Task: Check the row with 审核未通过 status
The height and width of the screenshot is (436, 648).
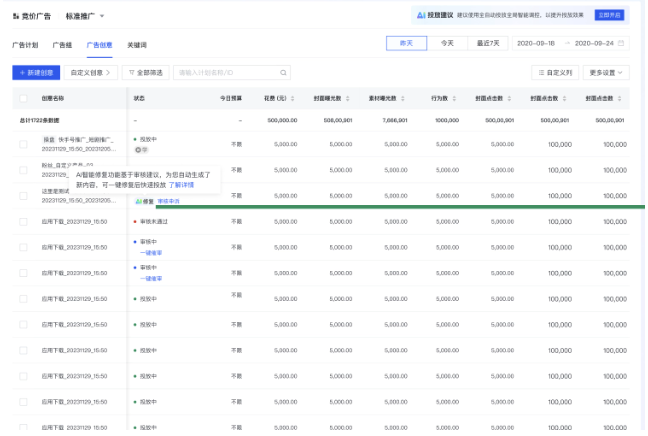Action: 23,222
